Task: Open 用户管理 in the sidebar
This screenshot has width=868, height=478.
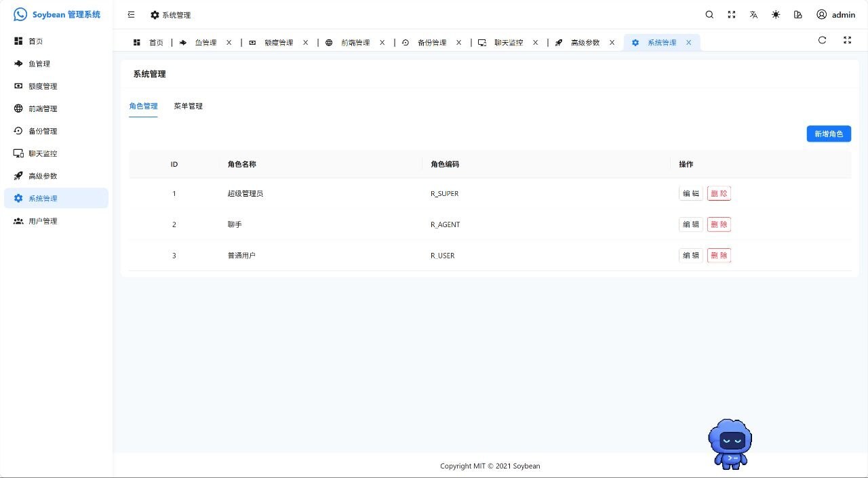Action: pos(56,221)
